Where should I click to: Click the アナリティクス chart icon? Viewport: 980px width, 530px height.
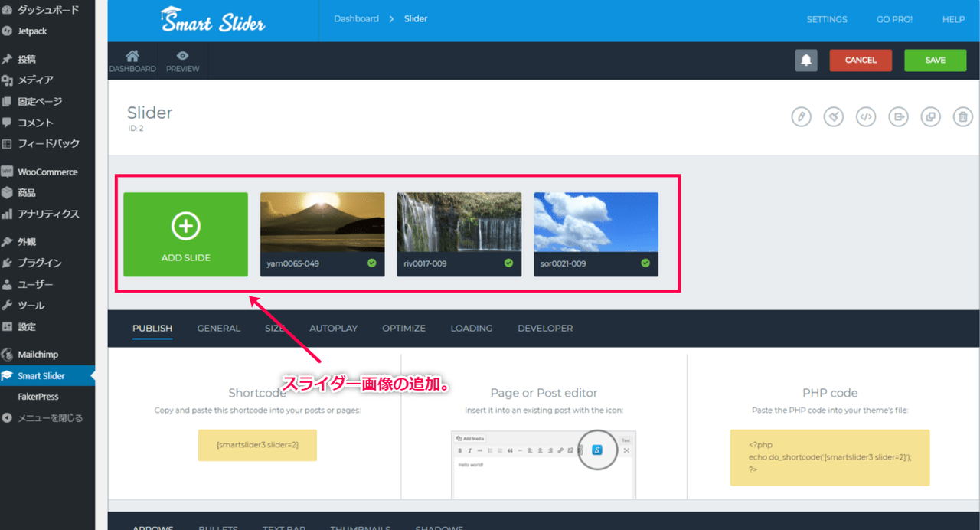tap(8, 214)
